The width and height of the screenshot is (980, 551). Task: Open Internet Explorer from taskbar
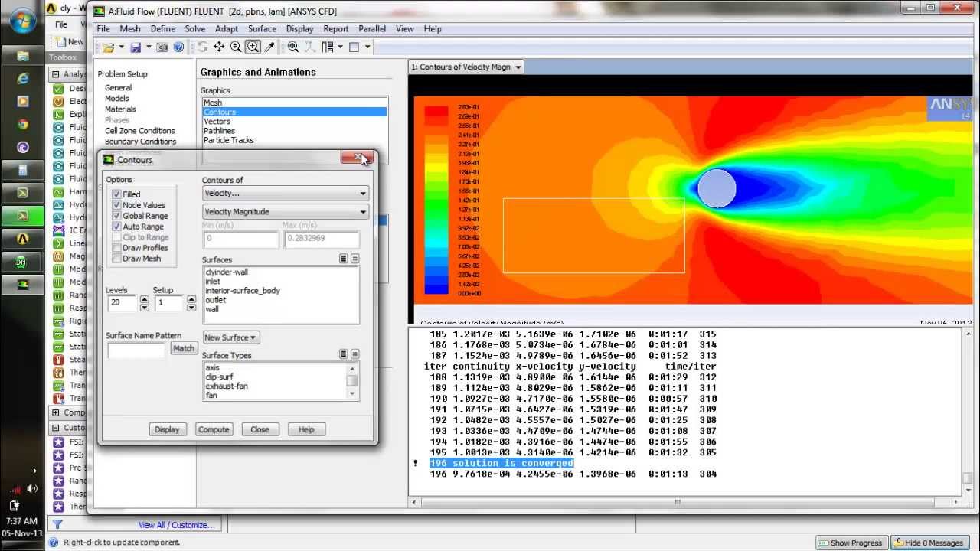tap(22, 78)
